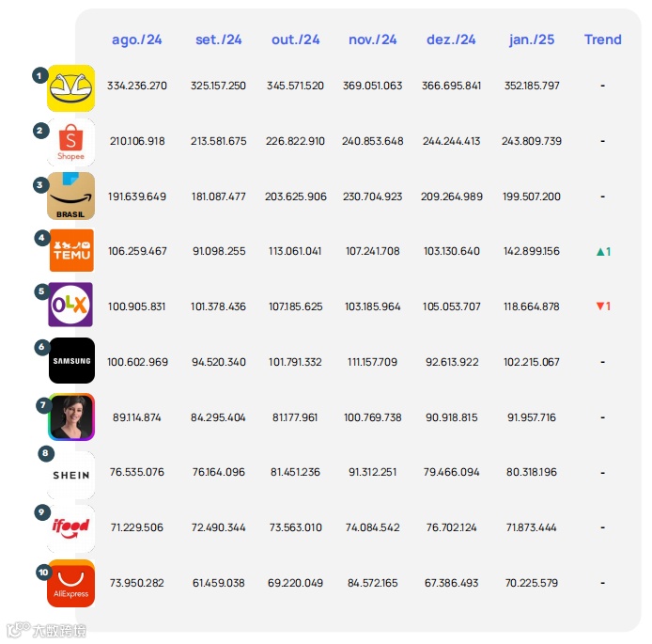Viewport: 652px width, 644px height.
Task: Click the value 91.957.716
Action: click(x=532, y=417)
